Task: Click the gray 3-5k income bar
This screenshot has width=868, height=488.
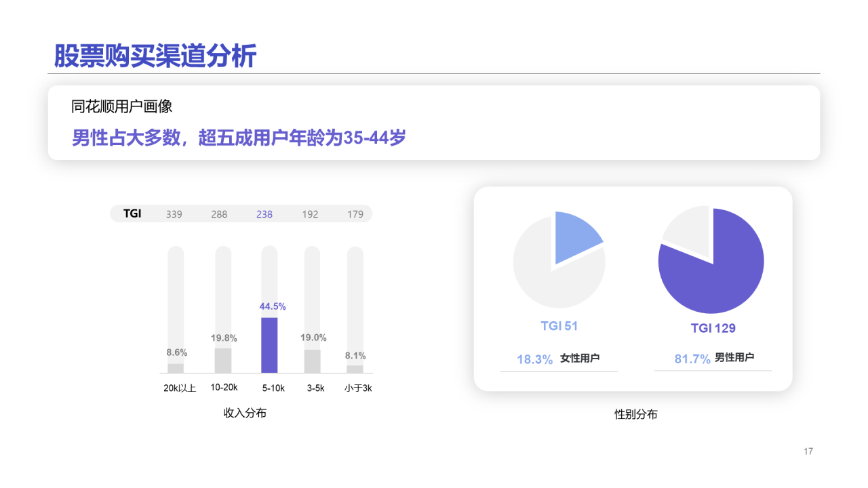Action: [312, 361]
